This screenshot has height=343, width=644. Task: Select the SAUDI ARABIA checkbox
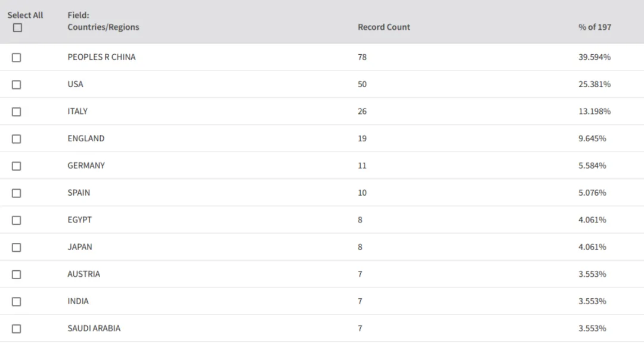point(17,329)
